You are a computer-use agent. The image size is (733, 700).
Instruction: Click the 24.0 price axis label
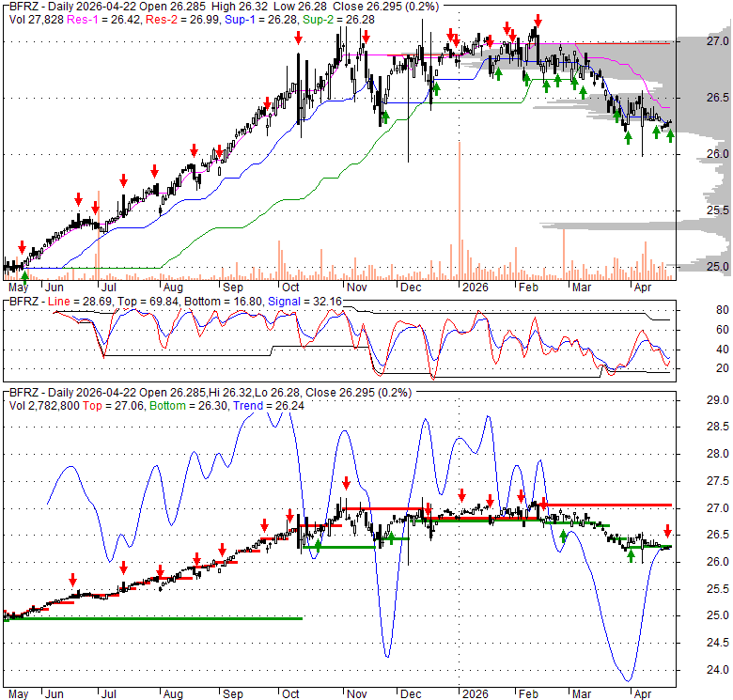pyautogui.click(x=718, y=670)
